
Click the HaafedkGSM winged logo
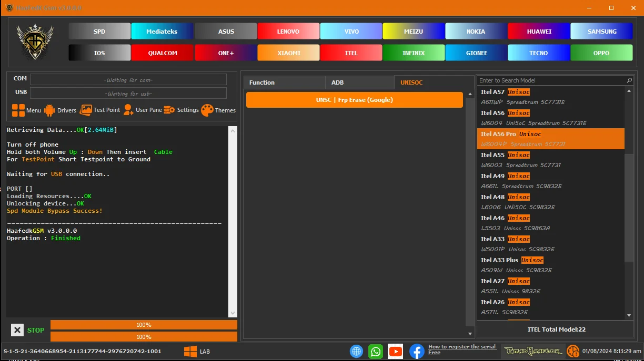[x=35, y=42]
